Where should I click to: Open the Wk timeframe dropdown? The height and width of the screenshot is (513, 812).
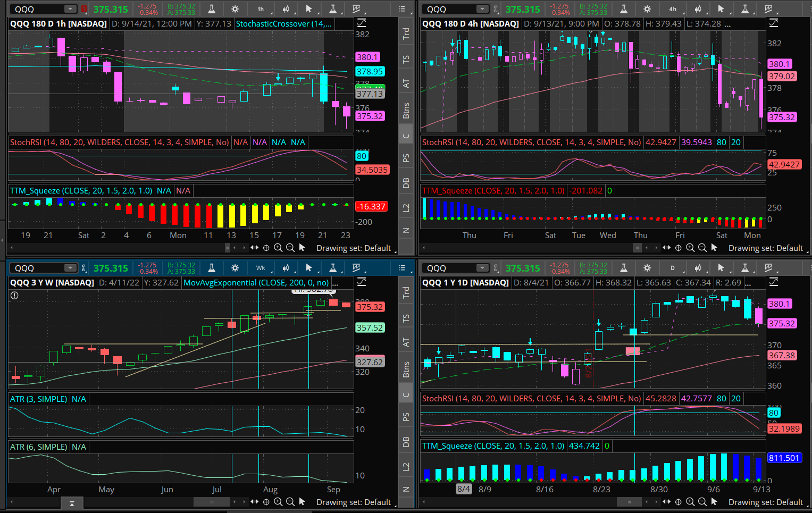261,268
